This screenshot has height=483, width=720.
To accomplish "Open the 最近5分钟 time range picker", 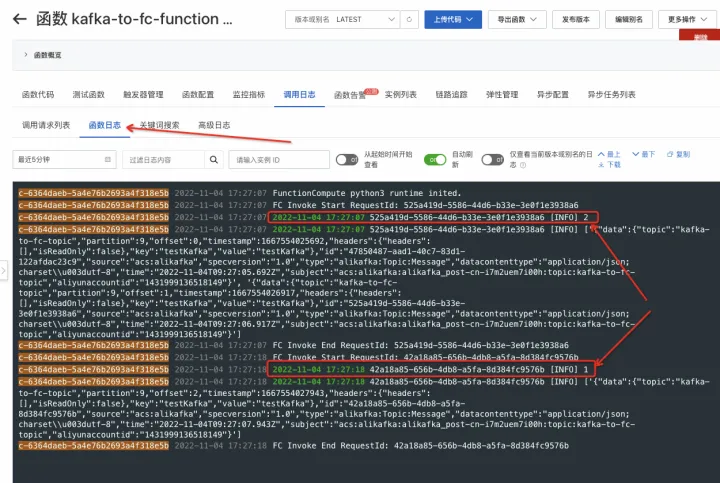I will point(64,159).
